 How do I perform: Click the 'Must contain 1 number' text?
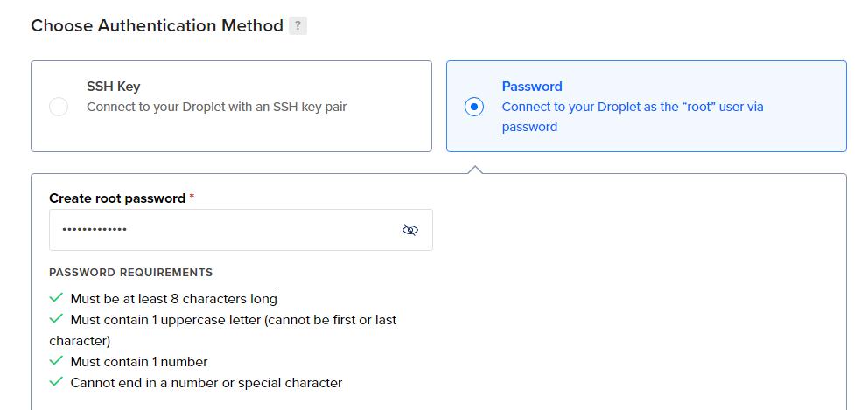click(139, 362)
